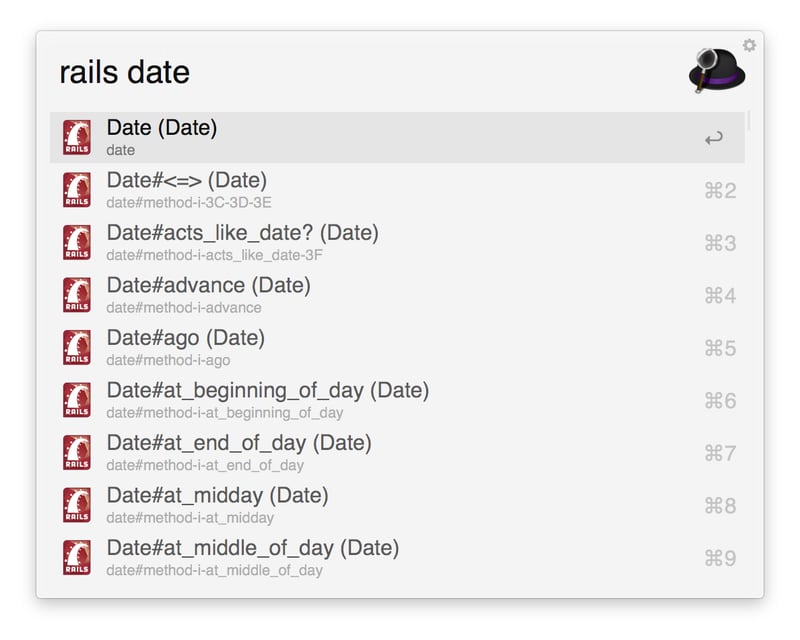Click the Rails icon next to "Date#at_midday"
This screenshot has width=800, height=640.
click(78, 505)
